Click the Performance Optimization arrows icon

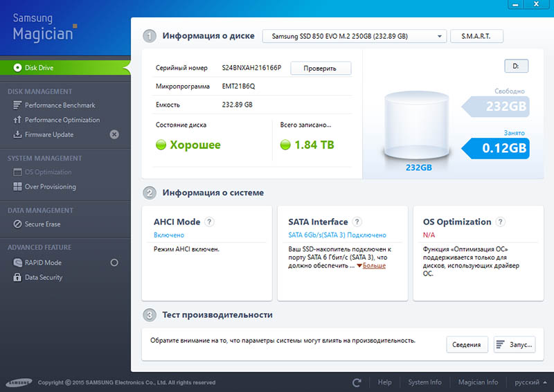coord(17,120)
